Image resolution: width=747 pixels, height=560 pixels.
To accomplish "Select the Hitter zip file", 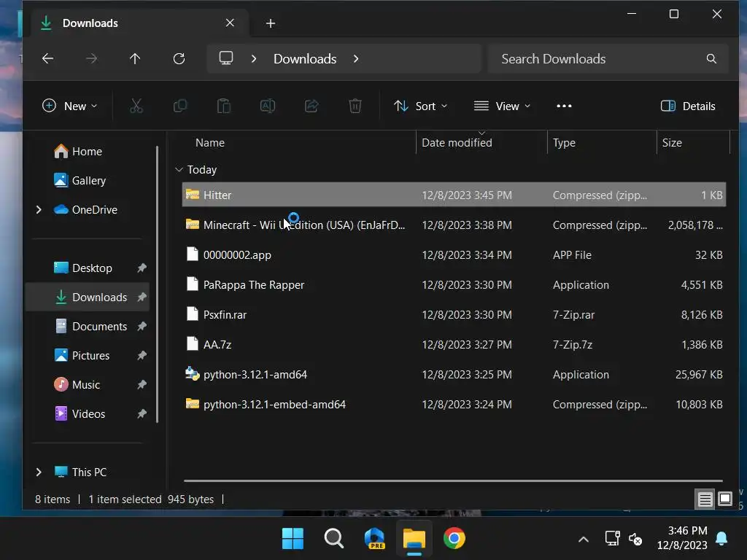I will 454,195.
